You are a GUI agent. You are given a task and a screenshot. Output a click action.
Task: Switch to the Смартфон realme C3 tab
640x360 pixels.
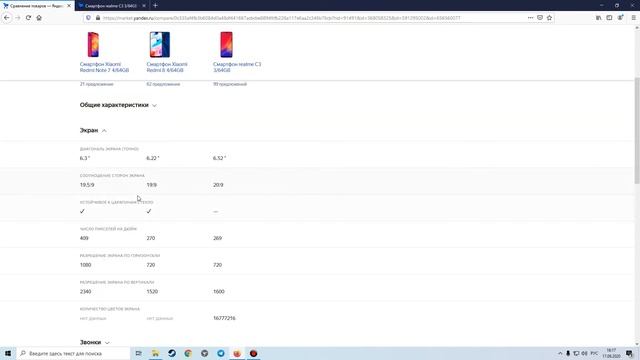(112, 6)
